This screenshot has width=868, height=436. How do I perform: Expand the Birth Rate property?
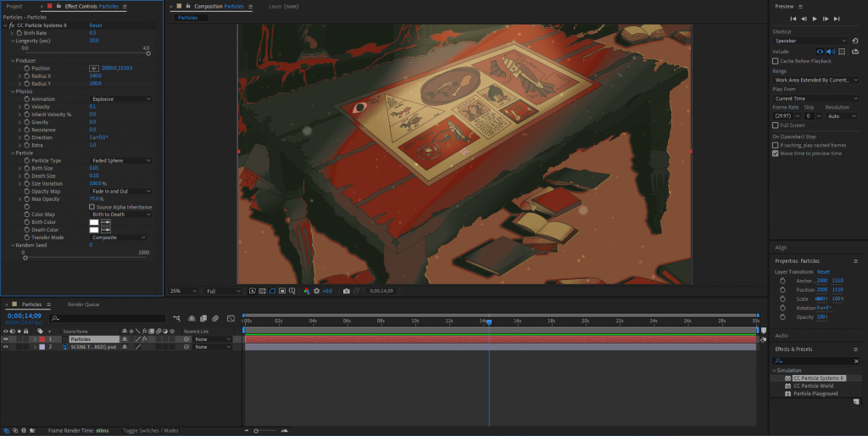pos(13,33)
